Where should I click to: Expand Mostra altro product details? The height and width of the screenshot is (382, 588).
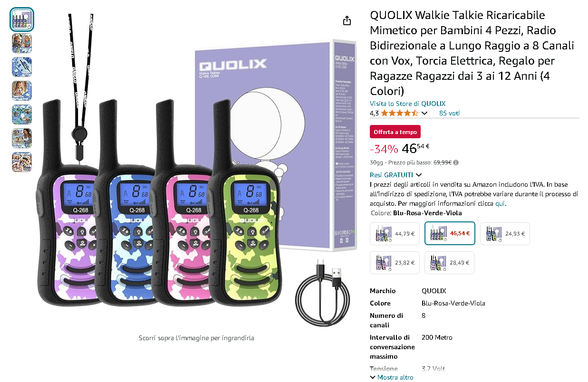pos(392,377)
